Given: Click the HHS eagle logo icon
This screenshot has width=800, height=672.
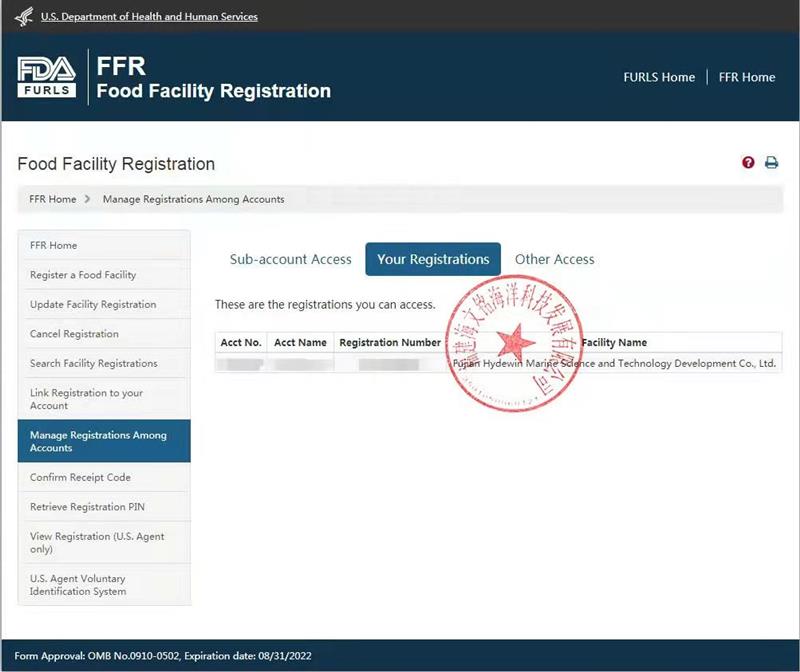Looking at the screenshot, I should [x=24, y=16].
